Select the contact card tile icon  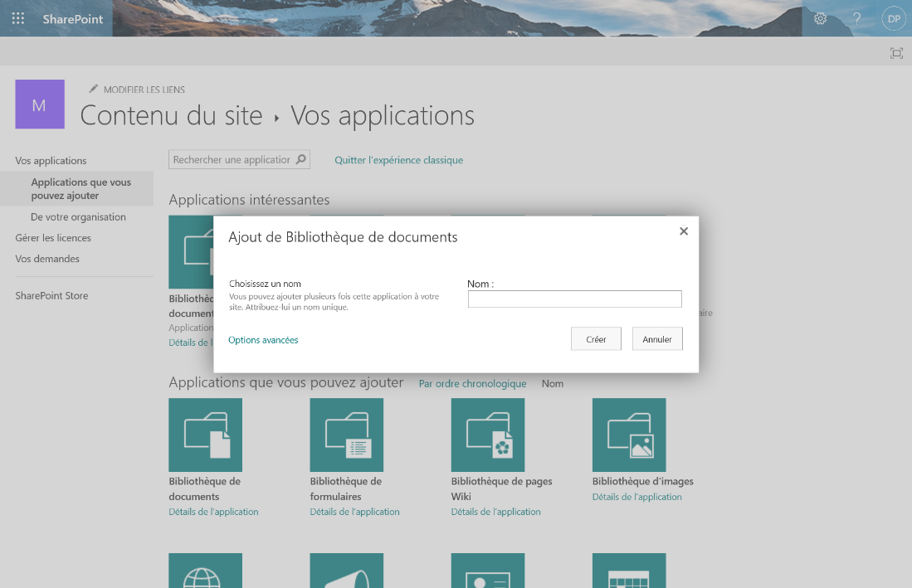point(487,571)
